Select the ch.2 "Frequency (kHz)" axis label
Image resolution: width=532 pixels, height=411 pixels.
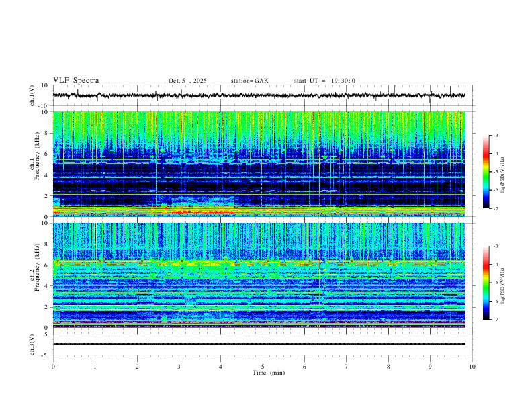pyautogui.click(x=38, y=267)
